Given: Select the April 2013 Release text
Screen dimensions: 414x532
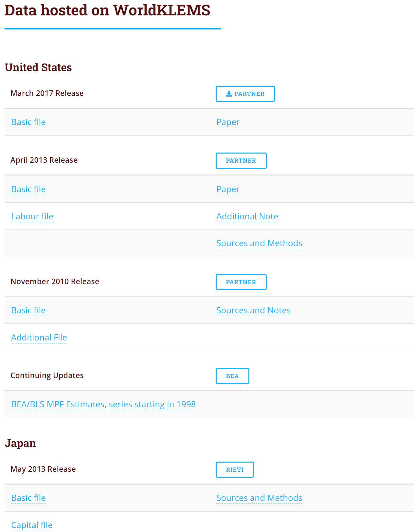Looking at the screenshot, I should coord(44,160).
